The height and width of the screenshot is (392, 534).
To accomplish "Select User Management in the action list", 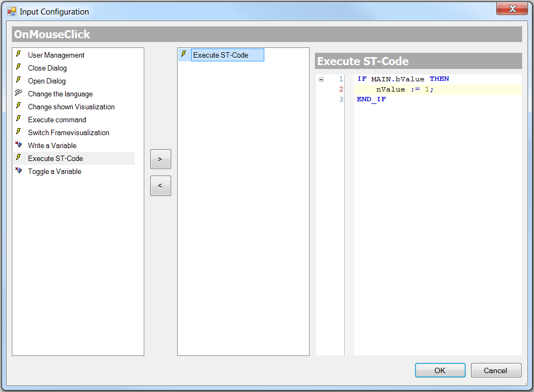I will (x=56, y=55).
